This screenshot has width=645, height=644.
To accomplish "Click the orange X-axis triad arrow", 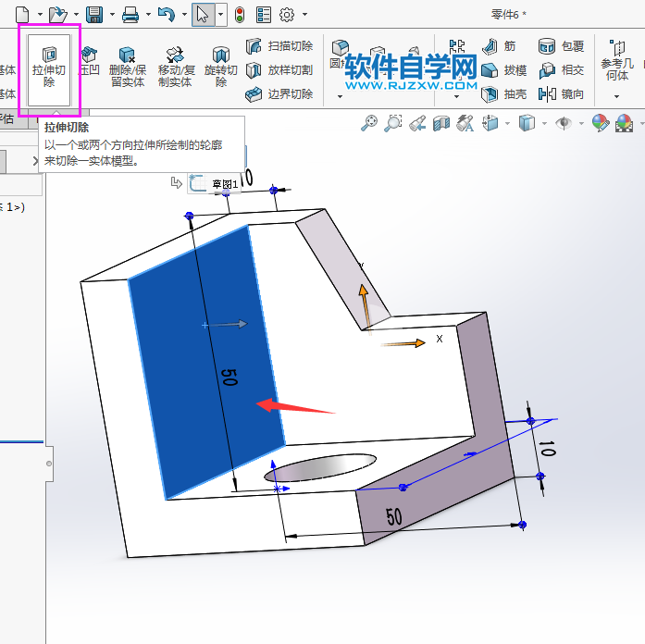I will (403, 343).
